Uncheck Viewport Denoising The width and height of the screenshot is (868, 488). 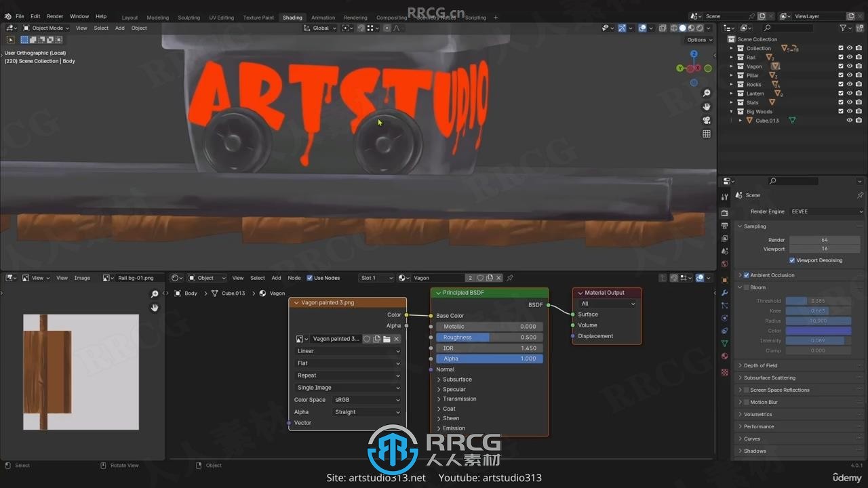[792, 260]
